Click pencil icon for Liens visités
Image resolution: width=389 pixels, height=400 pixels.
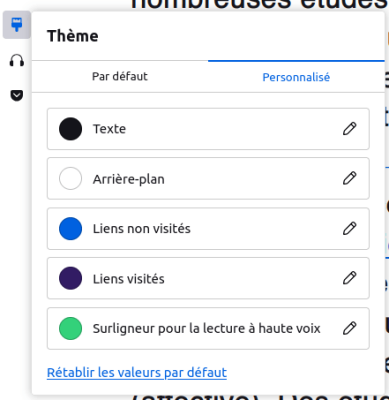(x=349, y=278)
